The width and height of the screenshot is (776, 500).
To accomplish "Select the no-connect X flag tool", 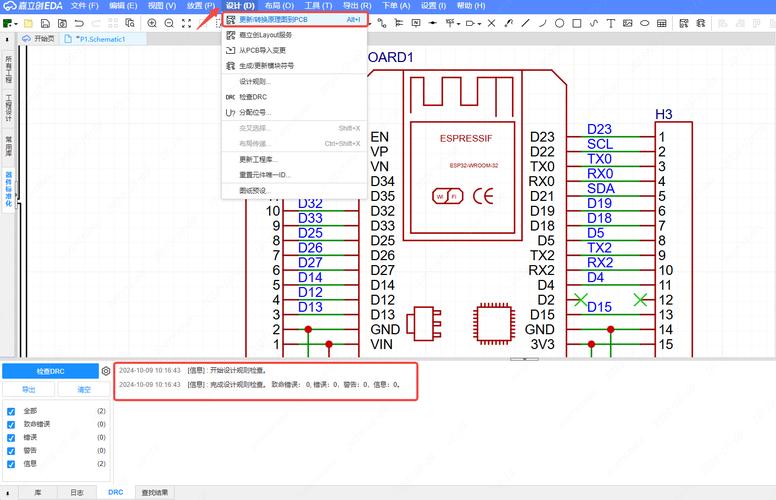I will 491,23.
